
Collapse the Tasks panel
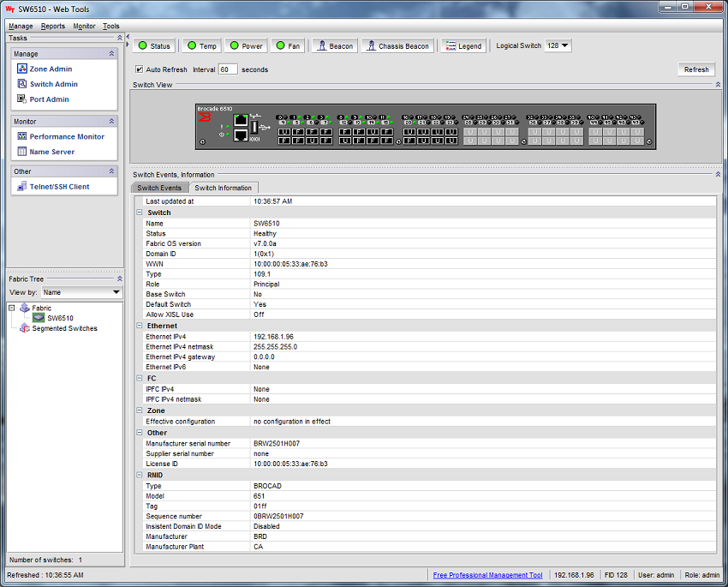tap(120, 38)
